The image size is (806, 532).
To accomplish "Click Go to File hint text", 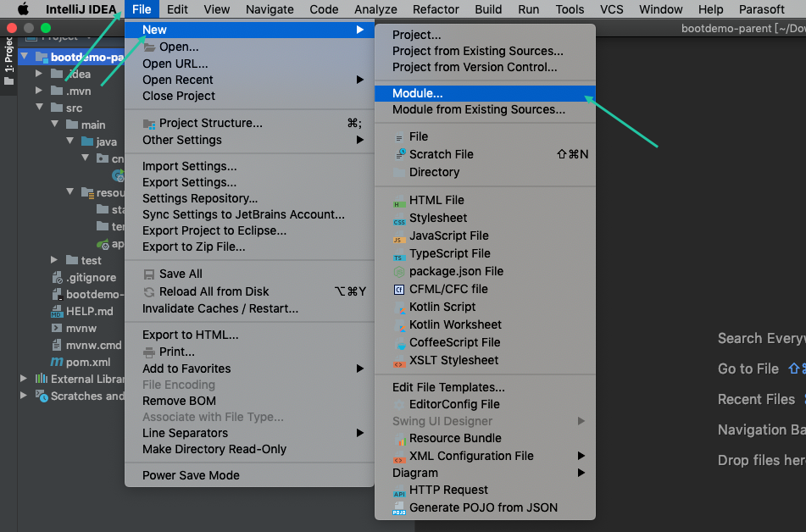I will coord(748,369).
